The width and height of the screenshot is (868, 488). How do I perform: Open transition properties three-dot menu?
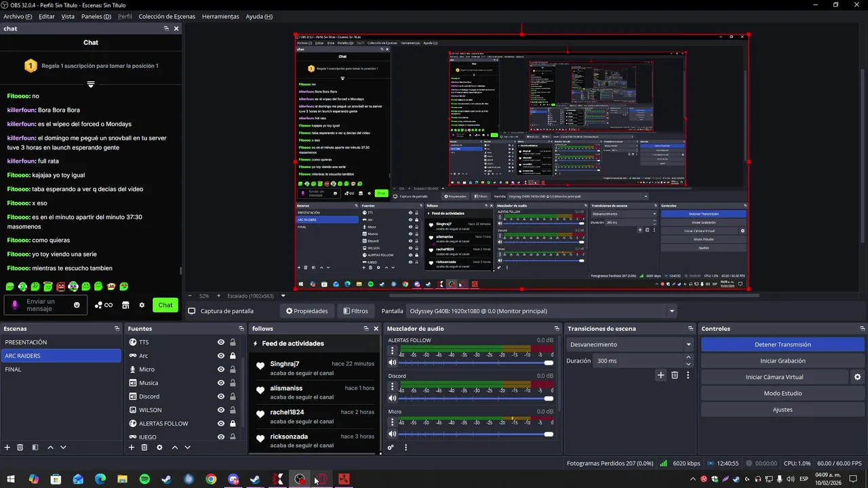688,375
